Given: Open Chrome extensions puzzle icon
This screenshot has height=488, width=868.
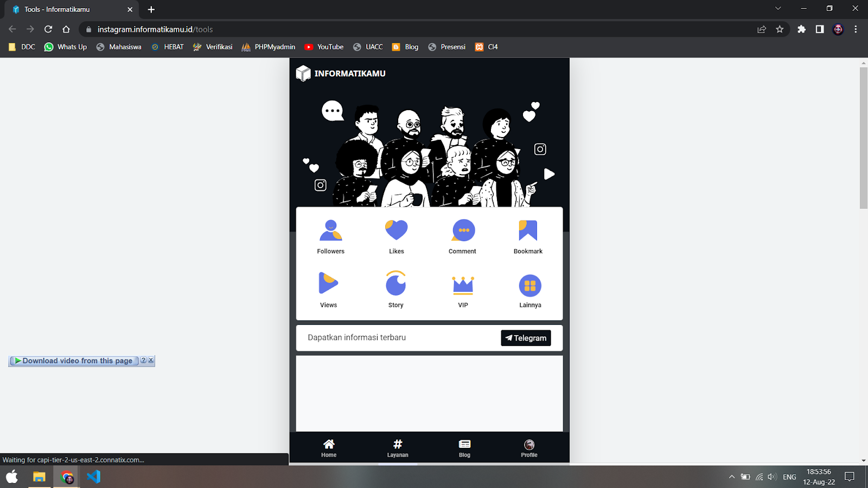Looking at the screenshot, I should tap(801, 29).
